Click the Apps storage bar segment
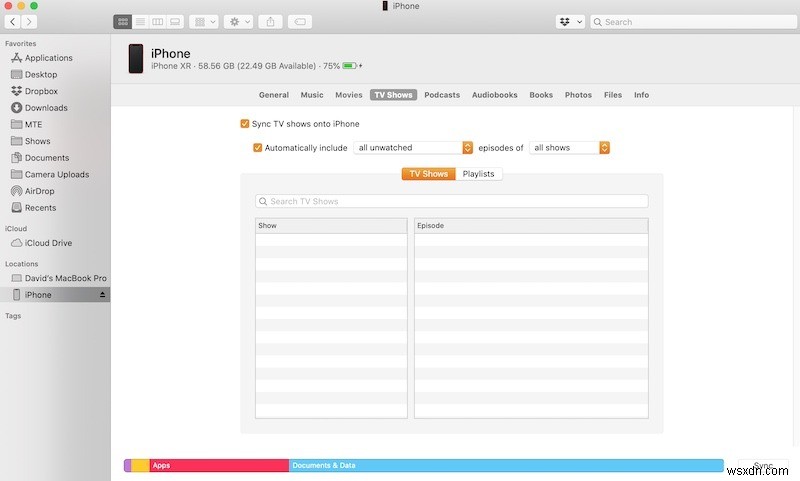The height and width of the screenshot is (481, 800). tap(219, 465)
